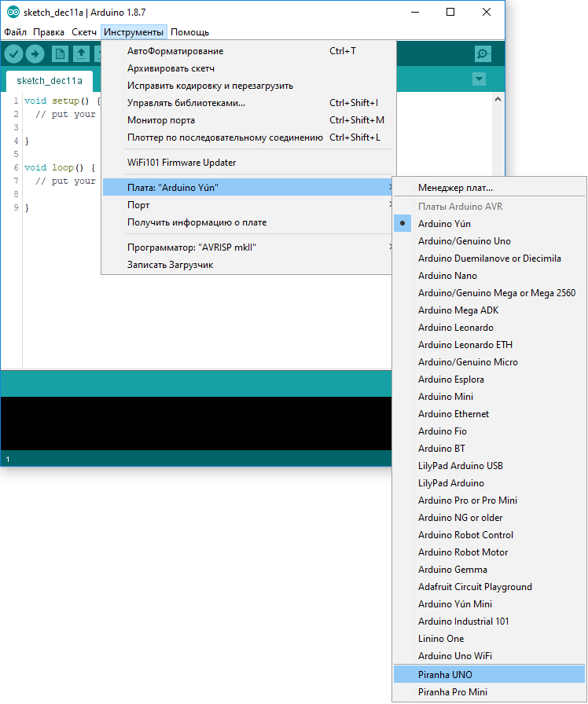Click the editor scrollbar up arrow
This screenshot has height=704, width=588.
[x=498, y=99]
